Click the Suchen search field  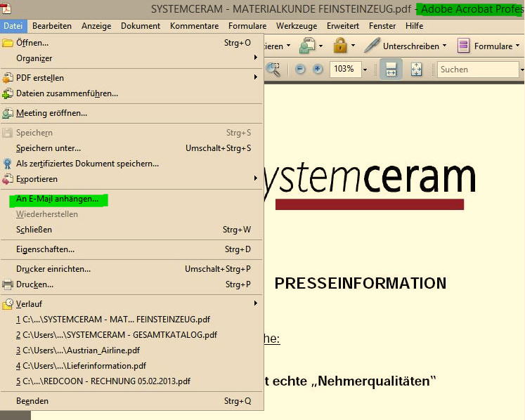click(x=478, y=70)
